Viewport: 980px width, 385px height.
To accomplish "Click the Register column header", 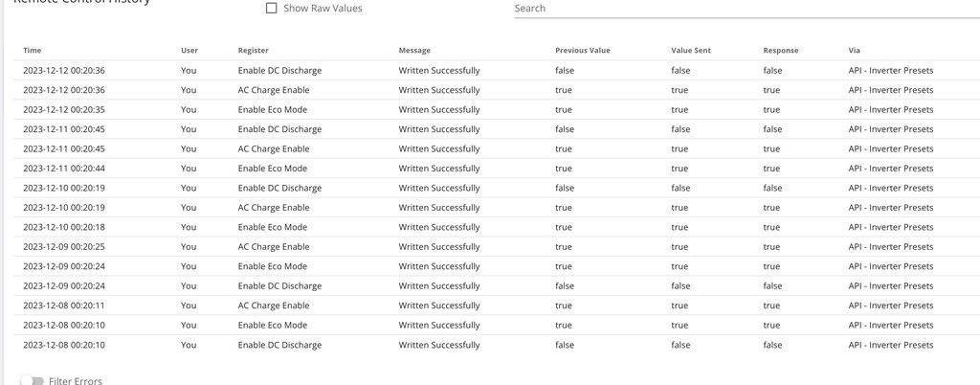I will [254, 50].
